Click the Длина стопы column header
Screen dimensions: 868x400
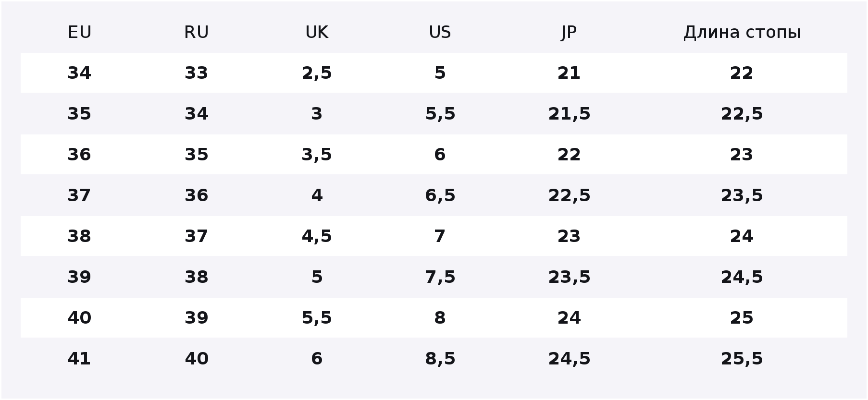[742, 32]
